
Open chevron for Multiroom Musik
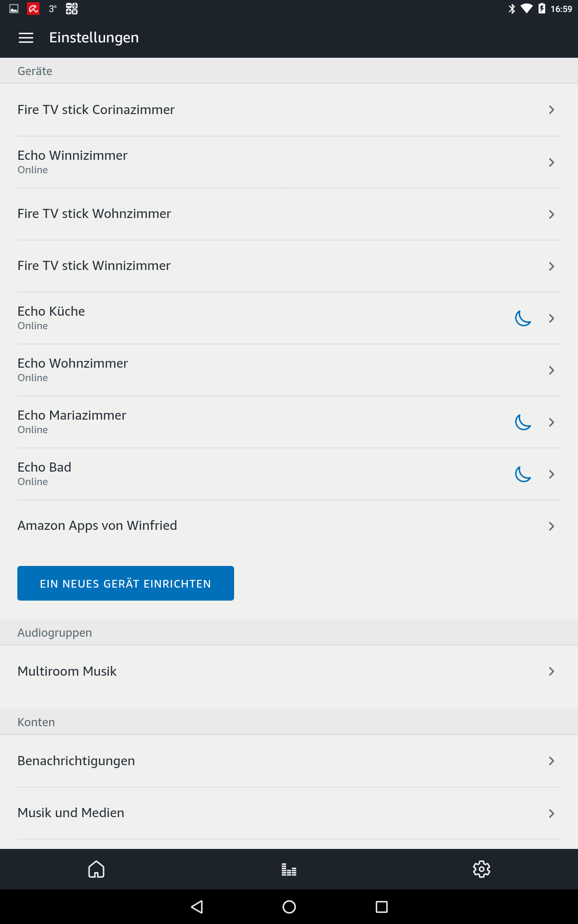click(x=552, y=671)
